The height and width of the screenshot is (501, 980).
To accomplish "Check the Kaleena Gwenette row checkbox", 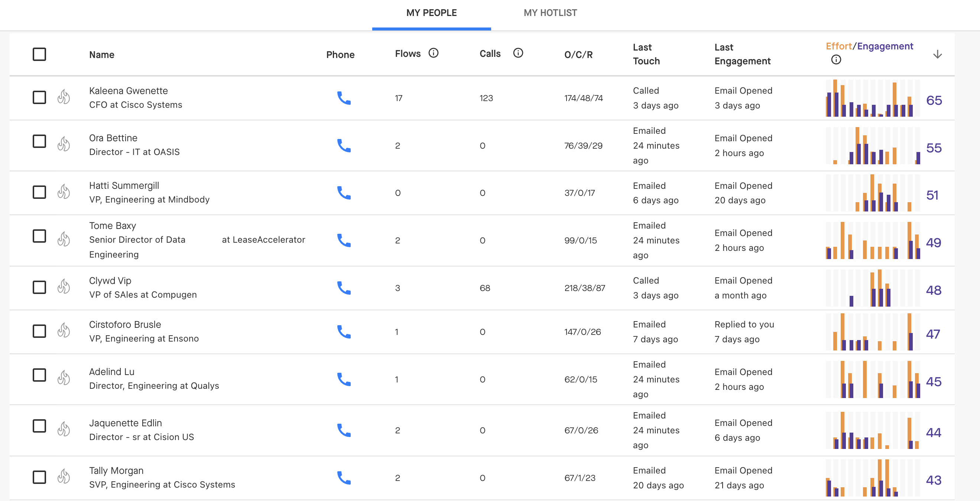I will tap(39, 97).
